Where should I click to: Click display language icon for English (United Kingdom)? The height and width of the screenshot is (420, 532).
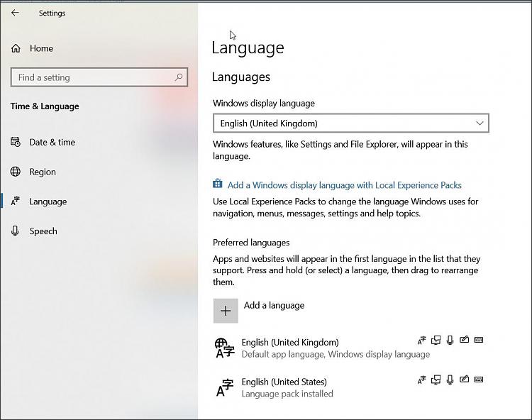(421, 341)
